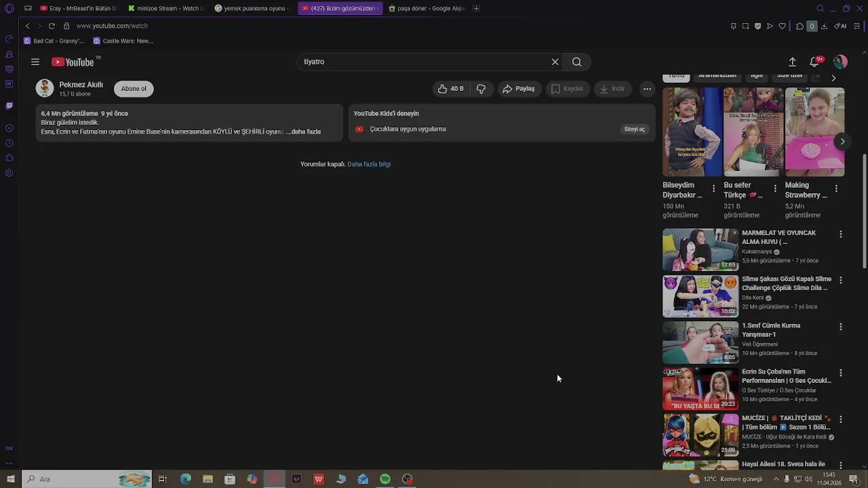Switch to the minizoe Stream tab

point(165,8)
